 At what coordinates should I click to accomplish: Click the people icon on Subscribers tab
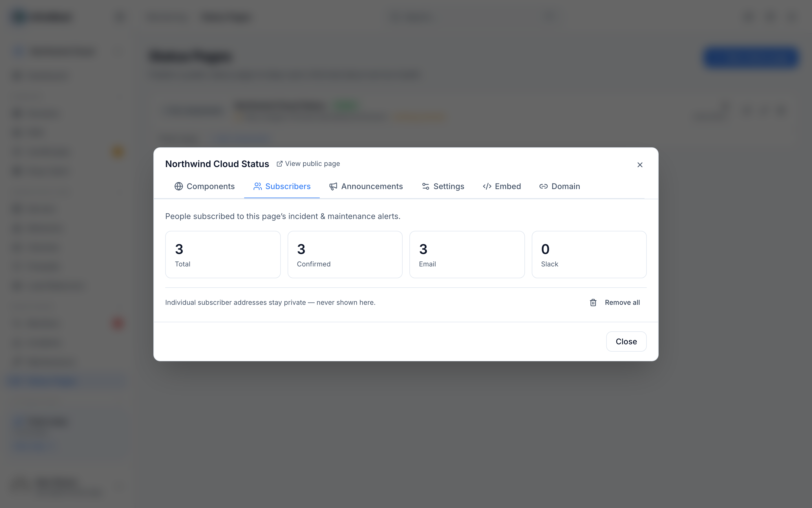point(257,187)
